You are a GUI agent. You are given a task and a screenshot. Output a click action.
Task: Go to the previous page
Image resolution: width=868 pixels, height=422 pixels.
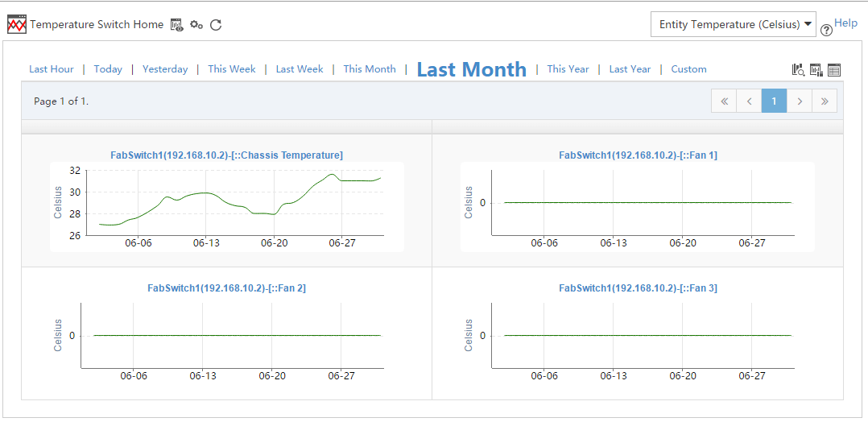point(749,101)
